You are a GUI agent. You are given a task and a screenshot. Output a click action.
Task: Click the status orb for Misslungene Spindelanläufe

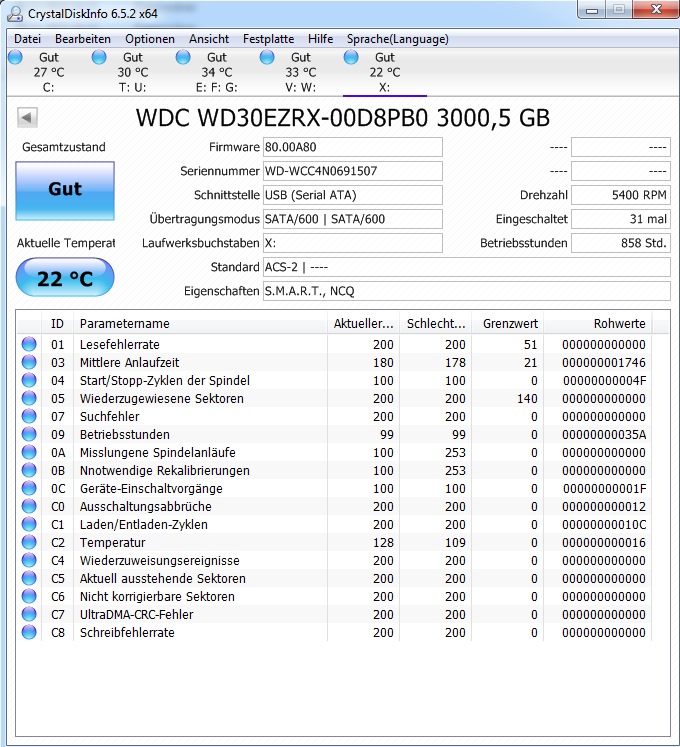29,452
